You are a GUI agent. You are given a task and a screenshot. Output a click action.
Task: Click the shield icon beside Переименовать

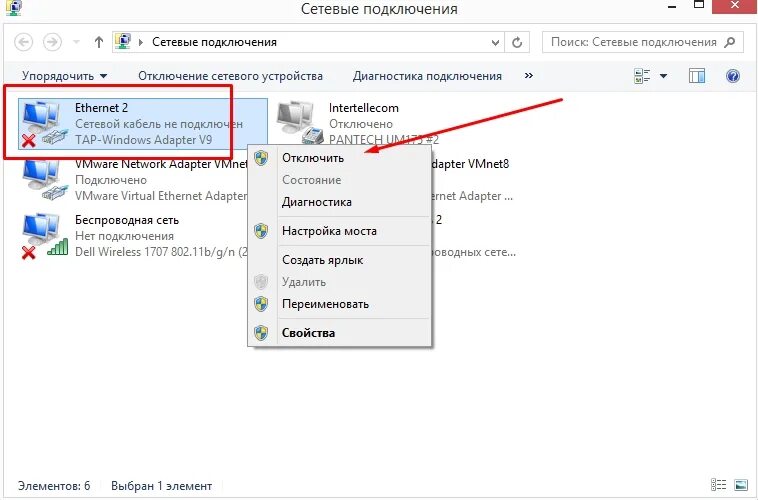pos(261,304)
